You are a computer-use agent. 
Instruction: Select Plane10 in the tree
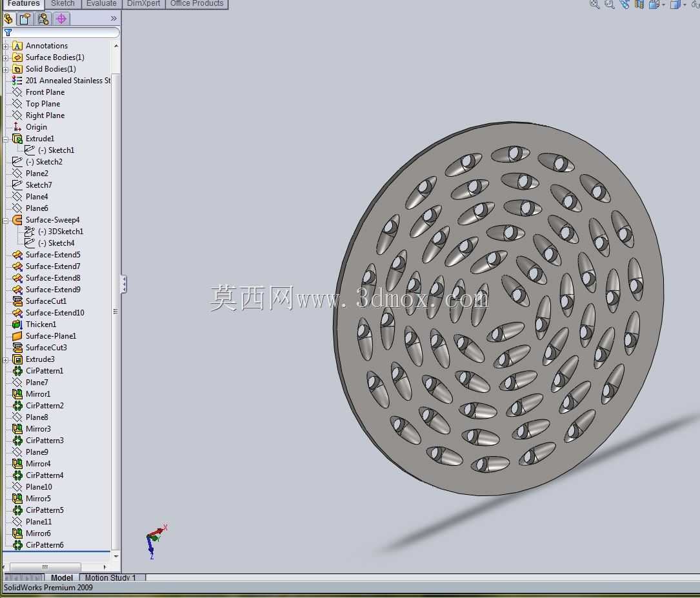tap(39, 486)
